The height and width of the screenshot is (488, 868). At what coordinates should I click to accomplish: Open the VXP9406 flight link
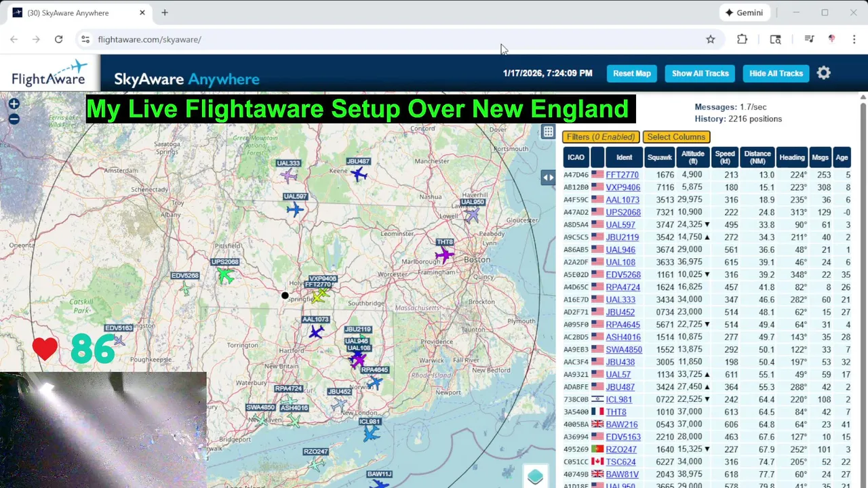pyautogui.click(x=623, y=188)
